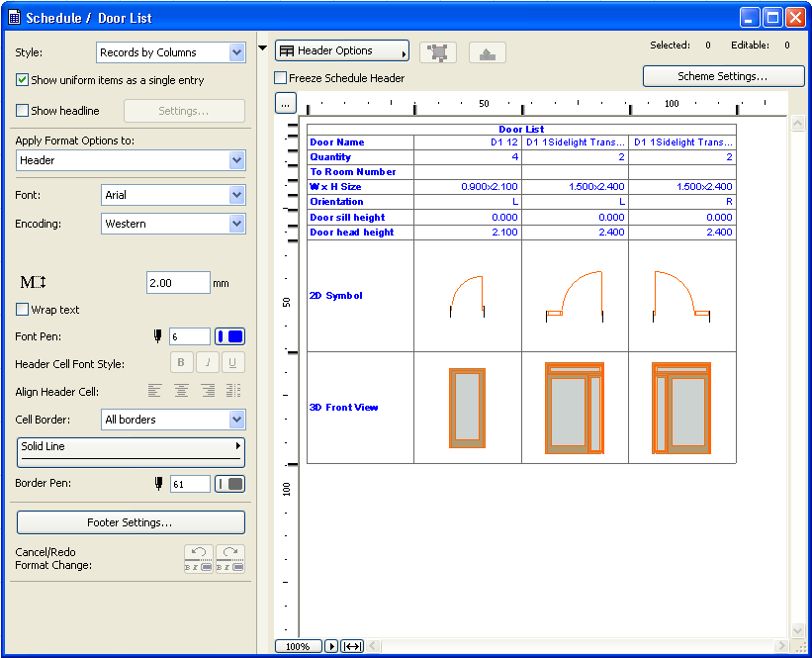Click the Font Pen pen icon

[158, 336]
